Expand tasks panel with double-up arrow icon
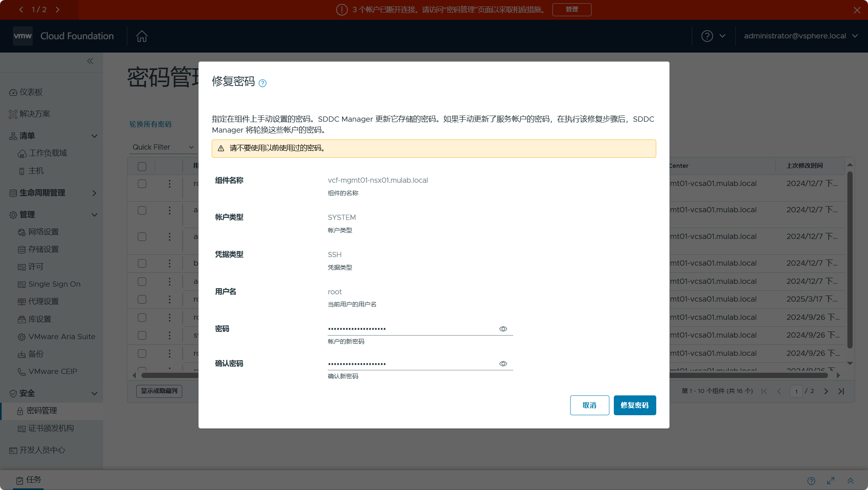Screen dimensions: 868x490 tap(850, 481)
